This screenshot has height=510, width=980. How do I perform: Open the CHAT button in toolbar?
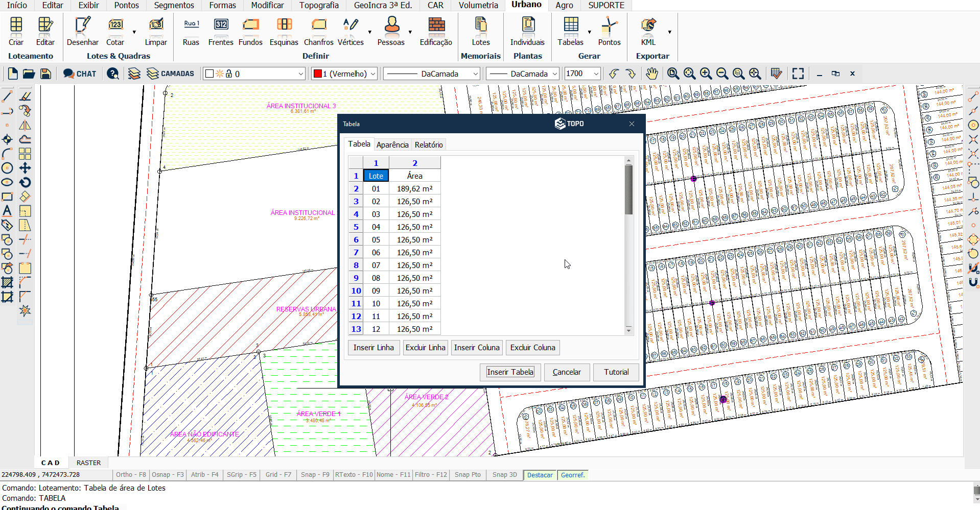point(79,74)
